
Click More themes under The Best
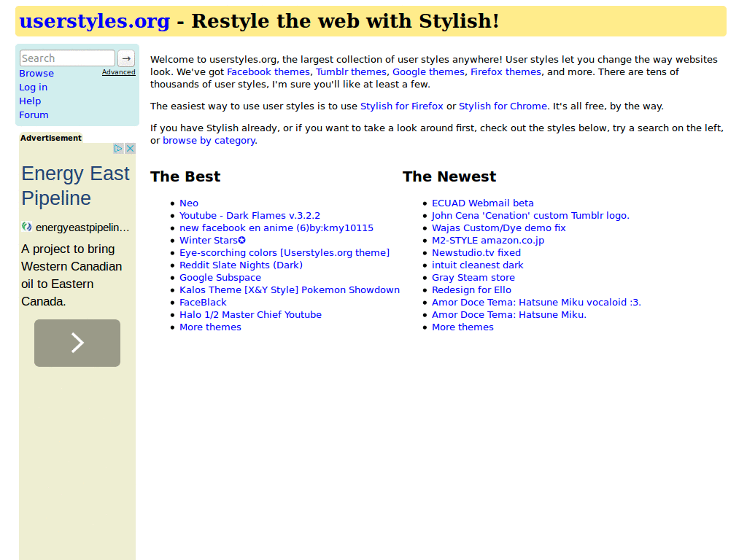tap(210, 327)
